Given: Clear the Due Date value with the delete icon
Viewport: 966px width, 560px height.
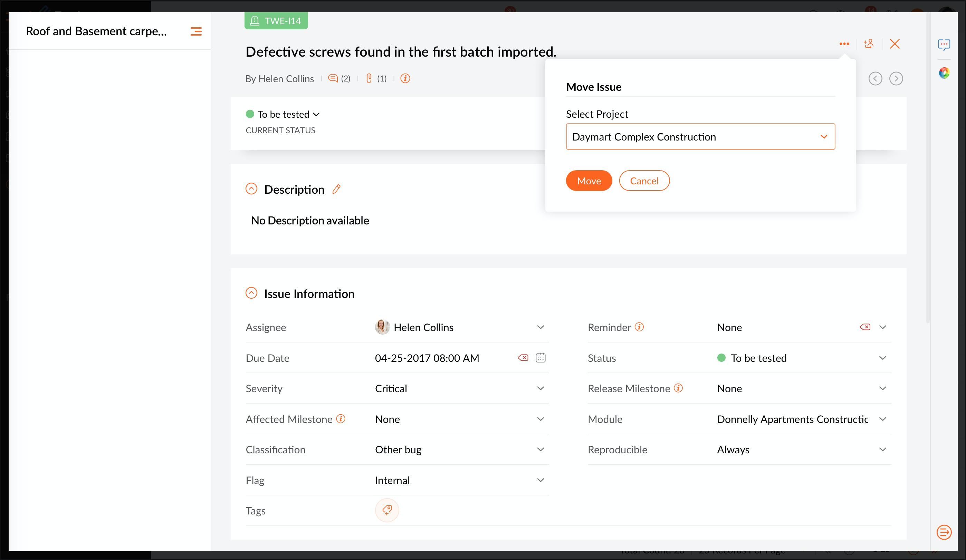Looking at the screenshot, I should (x=523, y=358).
